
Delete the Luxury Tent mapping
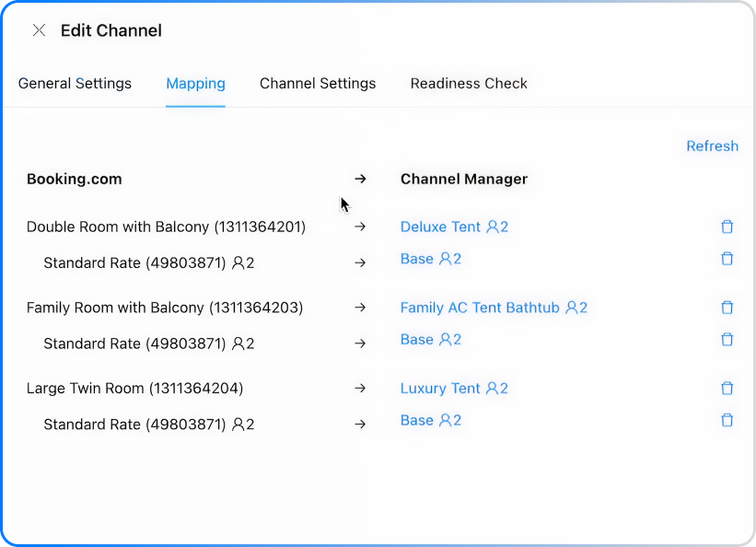[727, 389]
